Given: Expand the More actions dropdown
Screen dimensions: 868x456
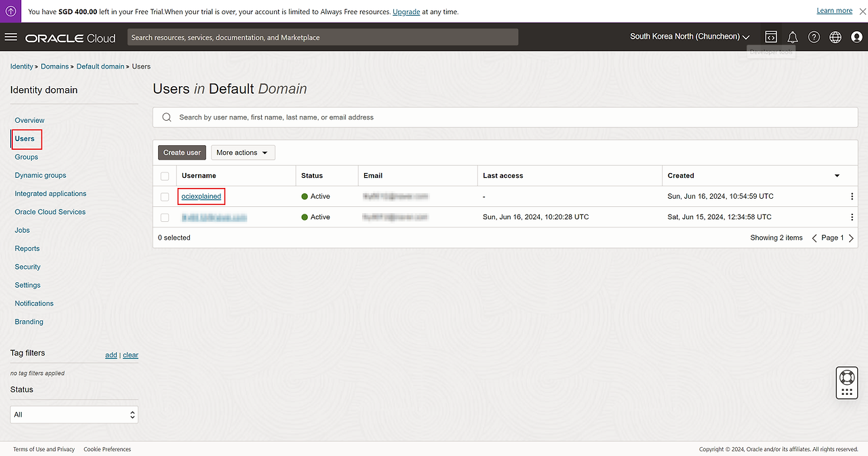Looking at the screenshot, I should (243, 153).
